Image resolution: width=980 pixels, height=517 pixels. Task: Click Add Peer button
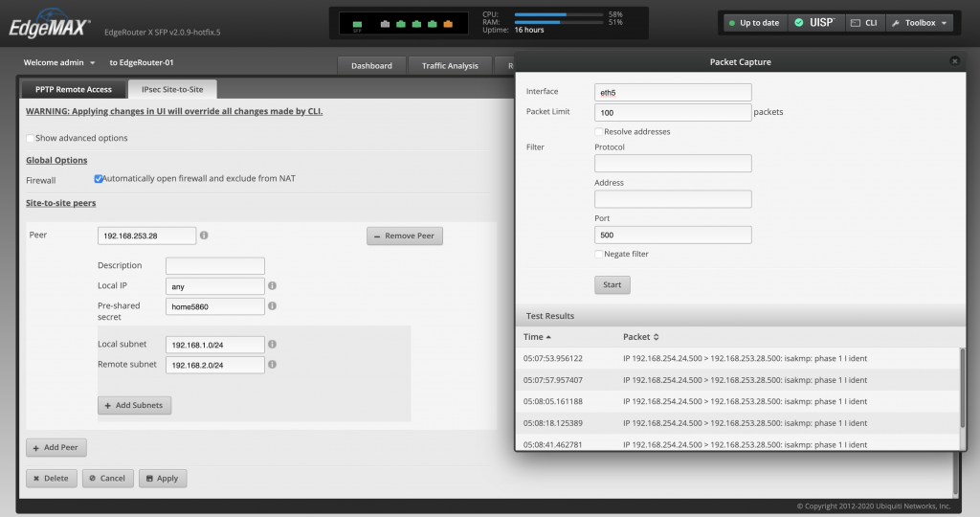56,448
